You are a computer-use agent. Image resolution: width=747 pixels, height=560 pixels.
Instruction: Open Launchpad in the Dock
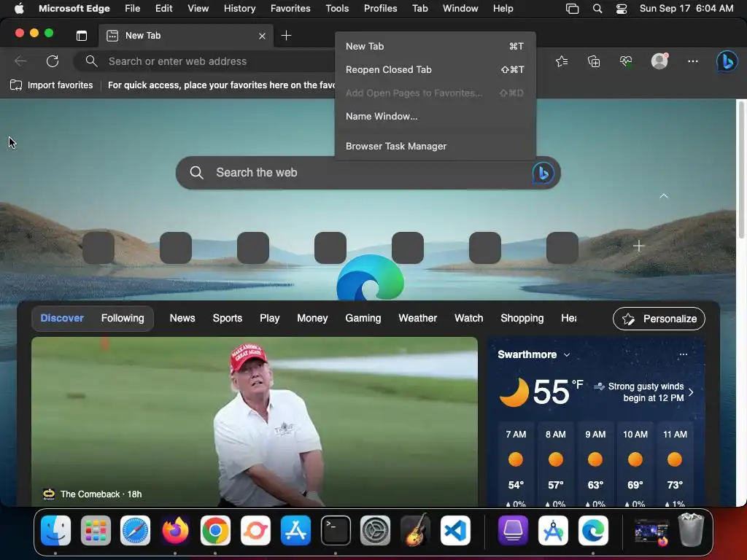96,531
